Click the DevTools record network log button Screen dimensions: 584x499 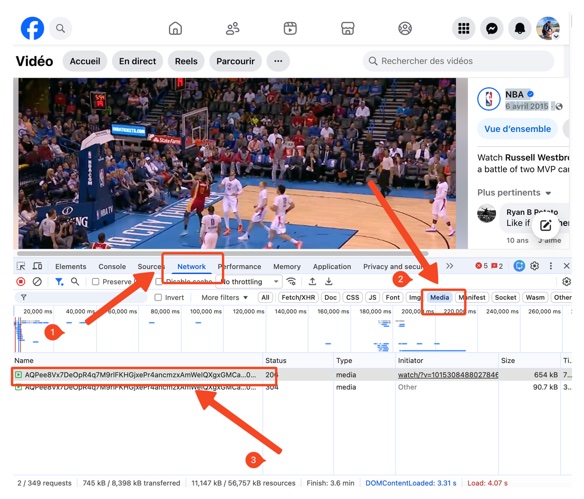(x=21, y=282)
